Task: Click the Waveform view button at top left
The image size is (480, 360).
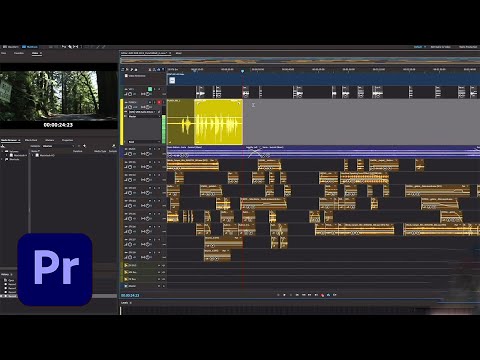Action: 11,47
